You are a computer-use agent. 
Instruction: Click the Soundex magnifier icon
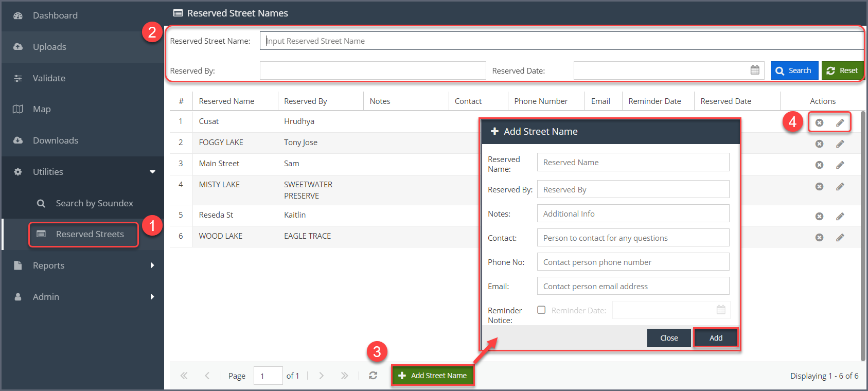click(41, 203)
